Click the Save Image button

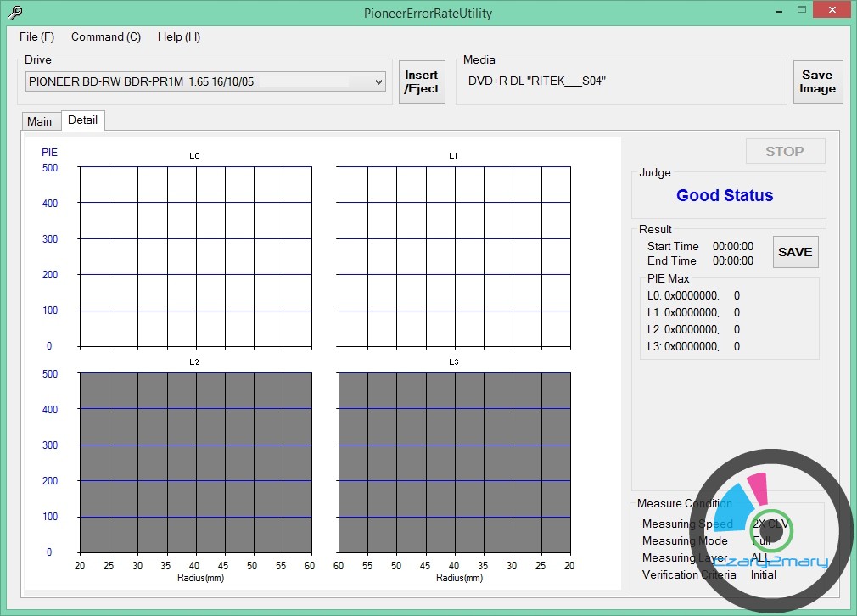coord(817,81)
